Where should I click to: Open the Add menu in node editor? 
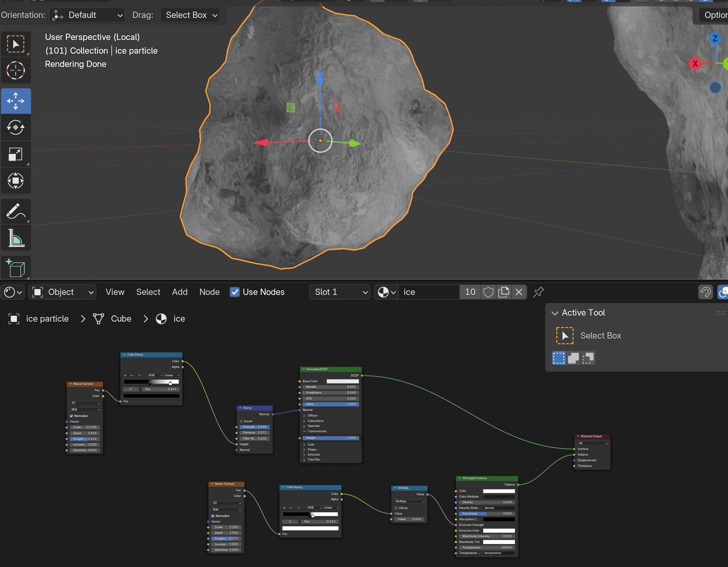[x=180, y=292]
